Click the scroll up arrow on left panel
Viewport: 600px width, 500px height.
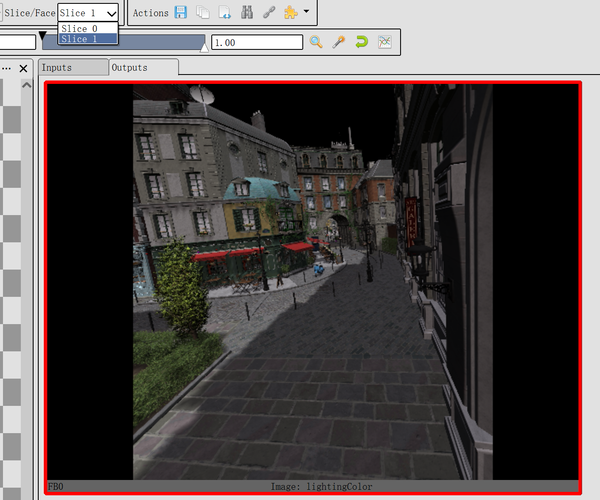point(26,85)
